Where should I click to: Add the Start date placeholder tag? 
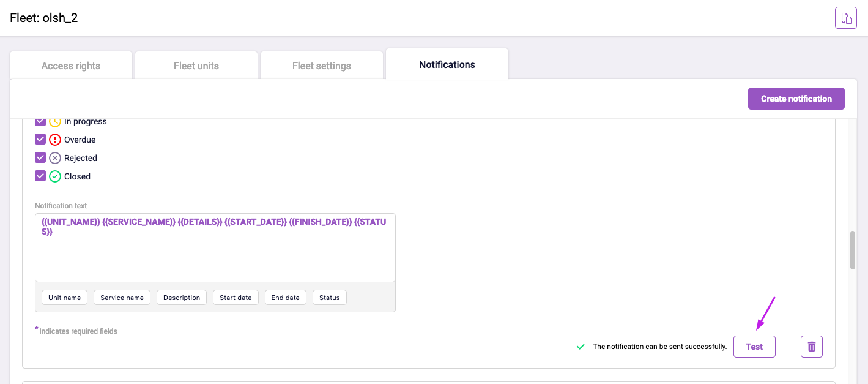pos(236,298)
